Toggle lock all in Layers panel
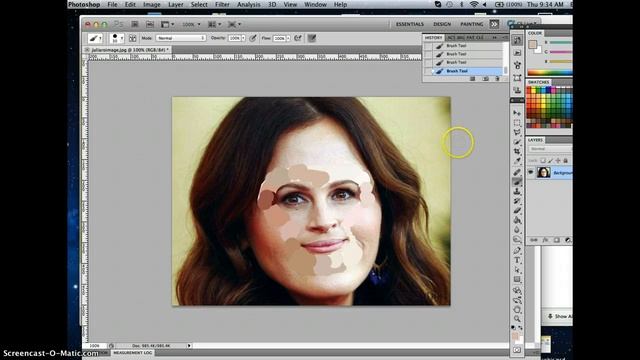The height and width of the screenshot is (360, 640). [565, 160]
